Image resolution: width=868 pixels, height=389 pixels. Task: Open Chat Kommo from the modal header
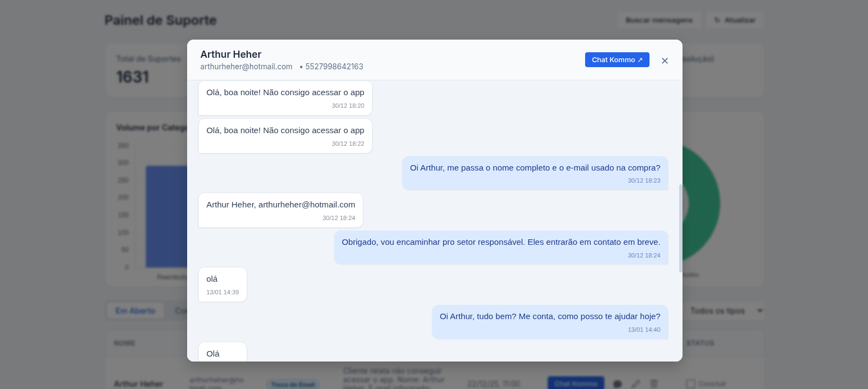point(616,60)
